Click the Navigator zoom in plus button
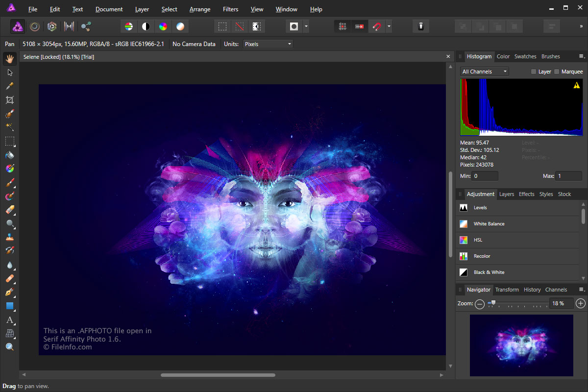588x392 pixels. tap(581, 303)
